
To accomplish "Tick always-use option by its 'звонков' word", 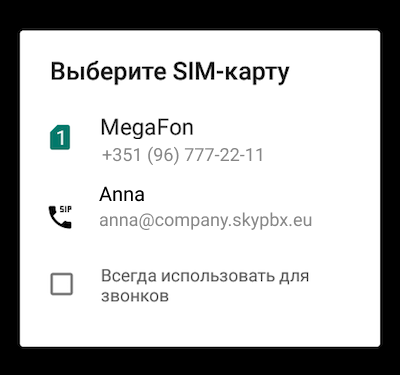I will [135, 296].
